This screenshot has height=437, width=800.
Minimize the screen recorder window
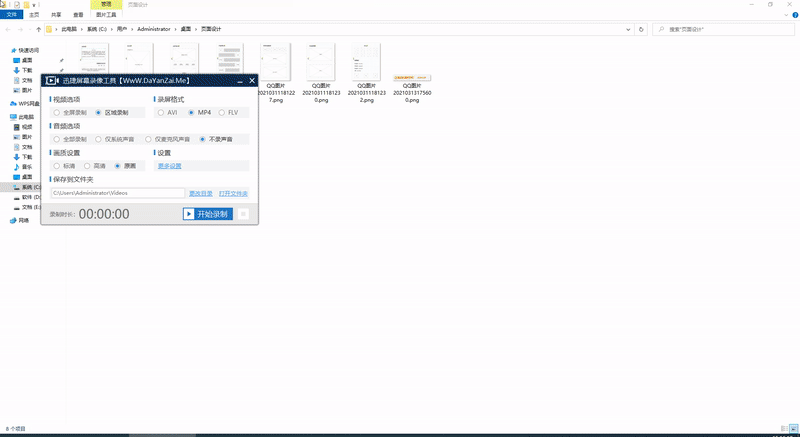[240, 81]
